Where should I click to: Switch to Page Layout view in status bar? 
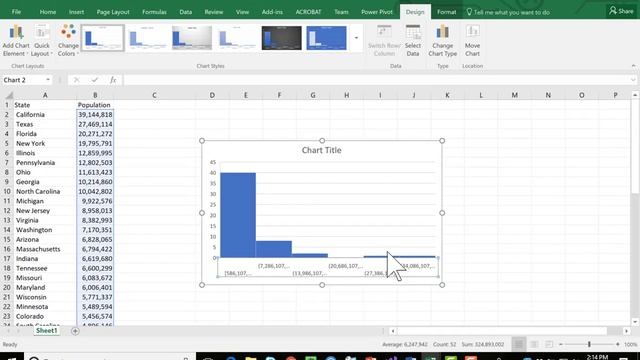(x=533, y=344)
